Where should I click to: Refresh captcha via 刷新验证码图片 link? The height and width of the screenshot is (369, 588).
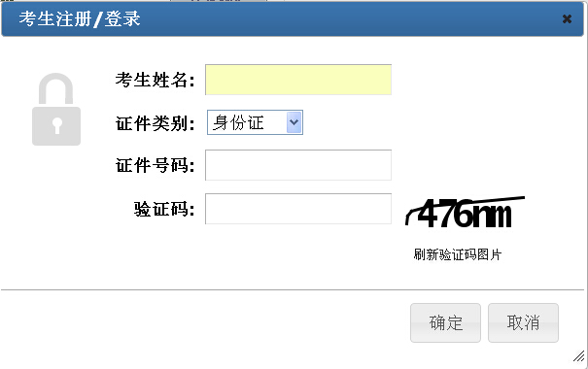tap(458, 254)
